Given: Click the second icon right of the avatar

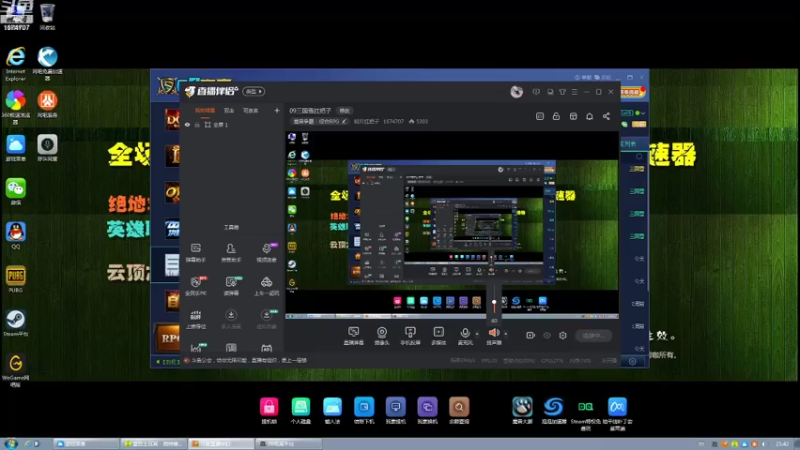Looking at the screenshot, I should point(550,92).
